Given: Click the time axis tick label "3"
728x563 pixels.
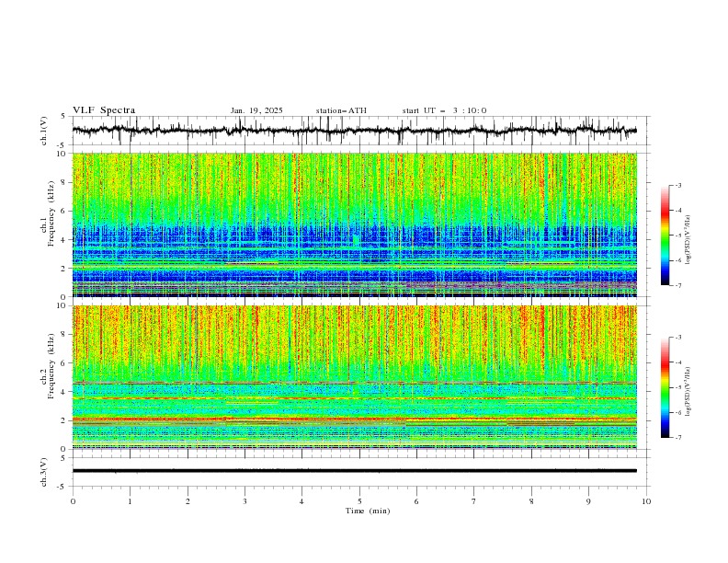Looking at the screenshot, I should pyautogui.click(x=245, y=501).
